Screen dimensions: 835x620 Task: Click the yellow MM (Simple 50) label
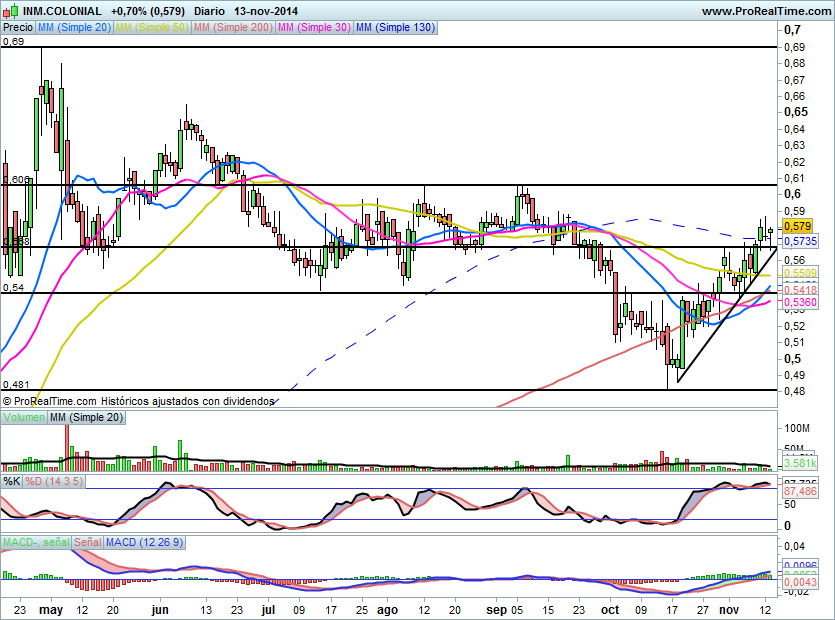(152, 28)
